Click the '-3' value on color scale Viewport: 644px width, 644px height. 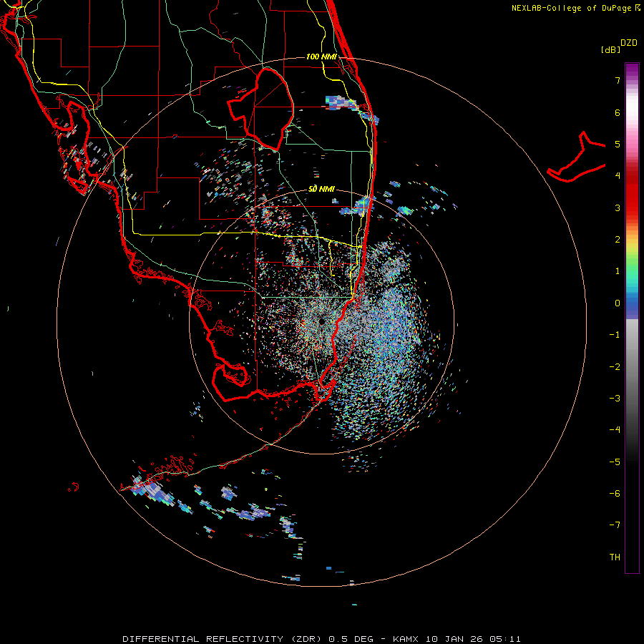615,399
